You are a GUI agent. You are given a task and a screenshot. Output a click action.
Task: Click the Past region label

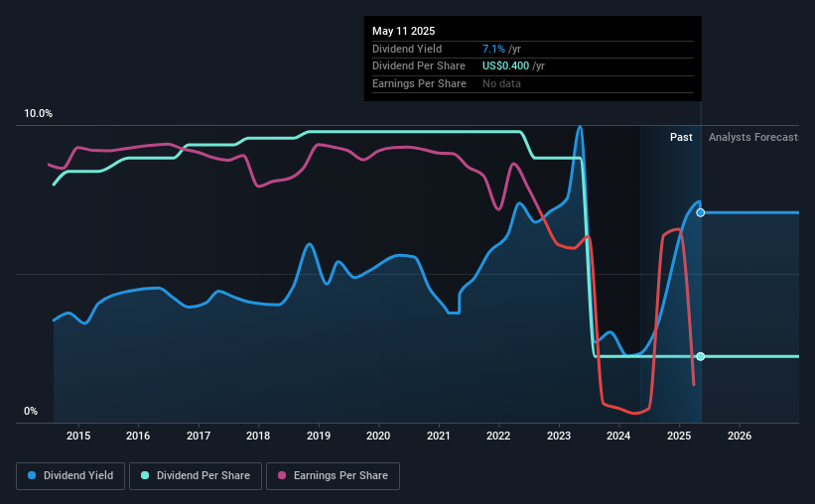coord(681,137)
